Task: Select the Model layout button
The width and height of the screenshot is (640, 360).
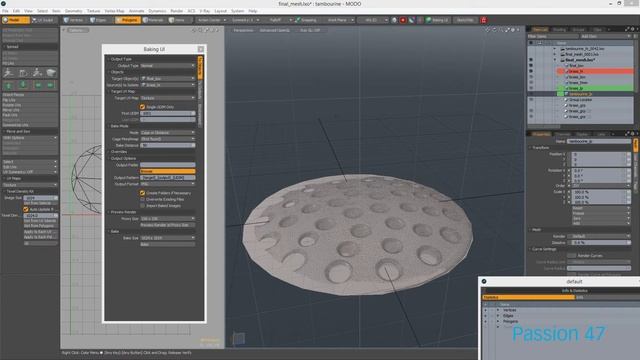Action: pyautogui.click(x=16, y=20)
